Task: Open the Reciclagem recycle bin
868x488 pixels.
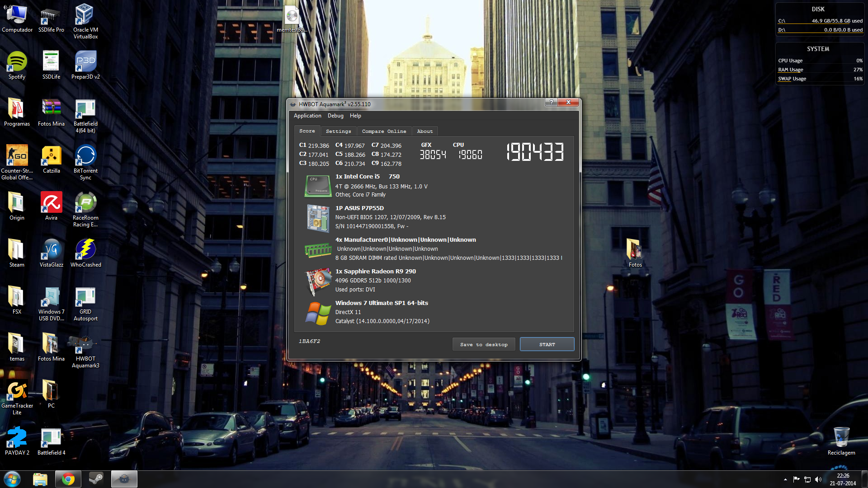Action: click(841, 441)
